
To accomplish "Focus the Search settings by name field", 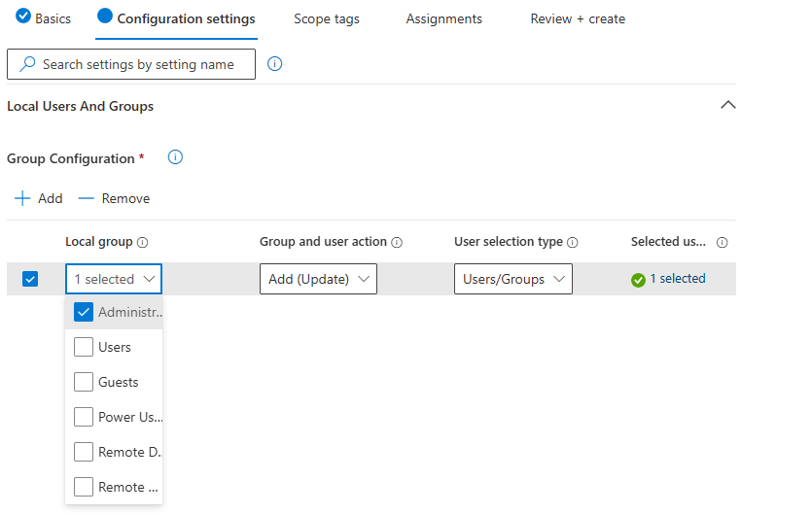I will point(138,64).
